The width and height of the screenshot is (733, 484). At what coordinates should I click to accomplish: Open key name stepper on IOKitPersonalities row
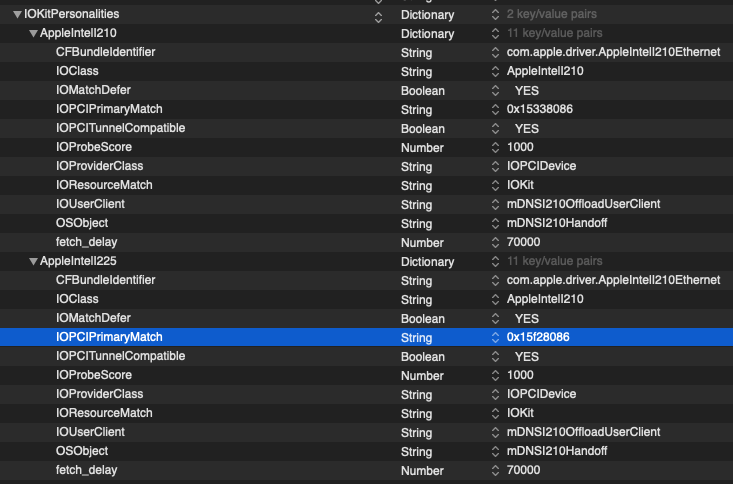click(378, 17)
